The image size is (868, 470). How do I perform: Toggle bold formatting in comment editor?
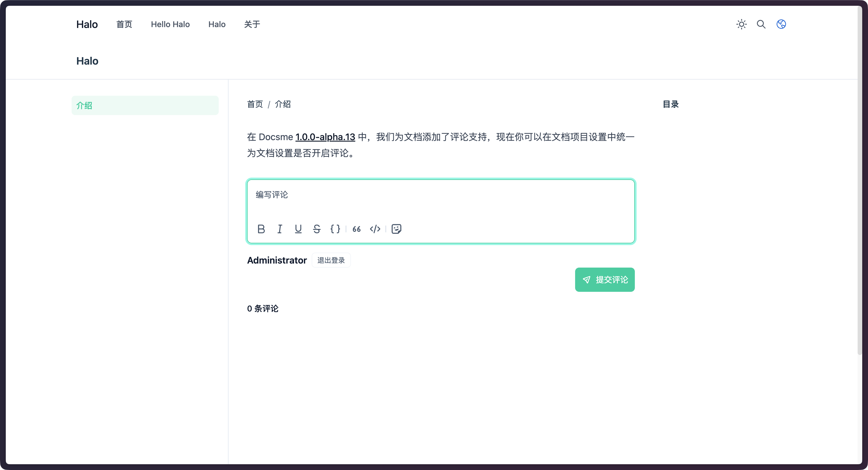point(261,229)
